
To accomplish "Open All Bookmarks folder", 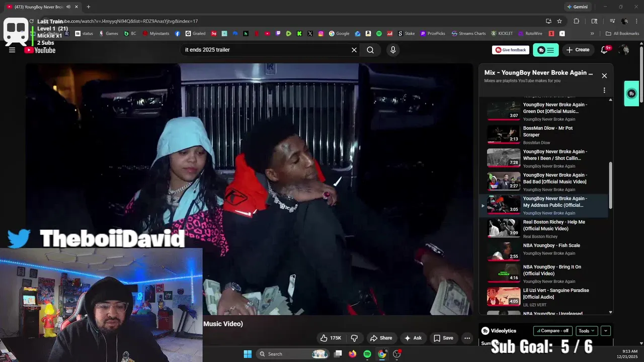I will (x=622, y=34).
